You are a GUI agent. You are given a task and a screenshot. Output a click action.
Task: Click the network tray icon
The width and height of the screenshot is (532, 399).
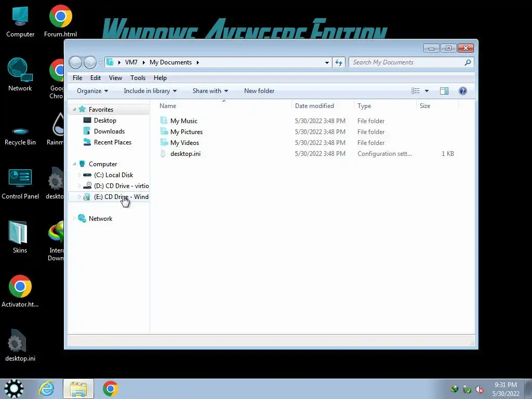467,390
